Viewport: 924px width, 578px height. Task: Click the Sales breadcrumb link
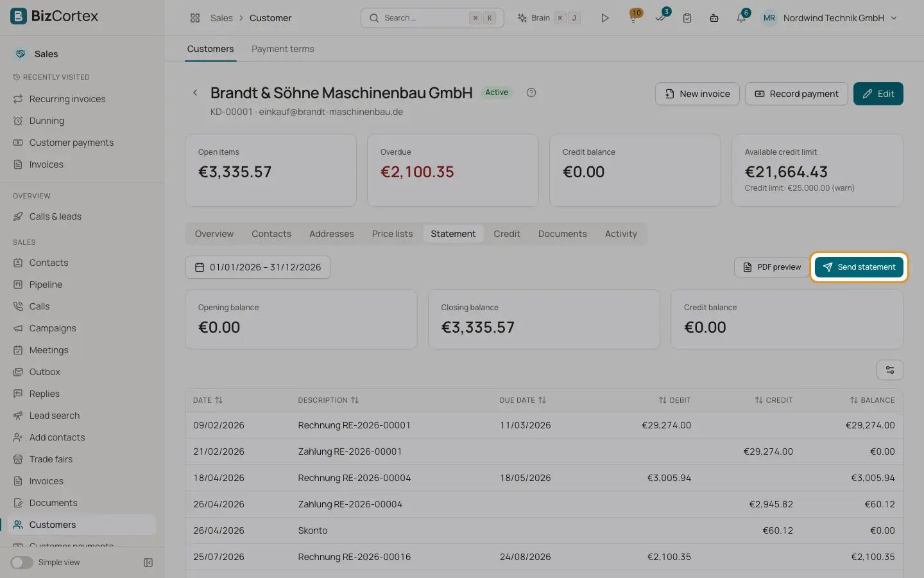coord(221,18)
